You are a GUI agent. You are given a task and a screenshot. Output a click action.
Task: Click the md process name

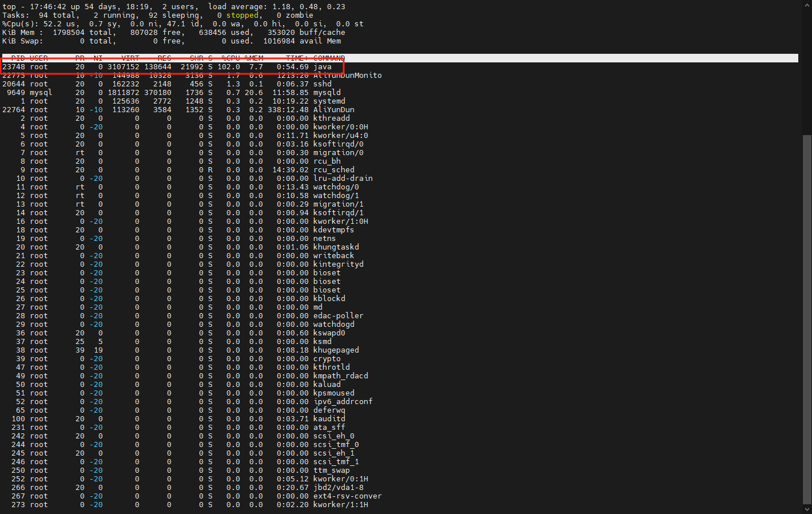point(318,307)
